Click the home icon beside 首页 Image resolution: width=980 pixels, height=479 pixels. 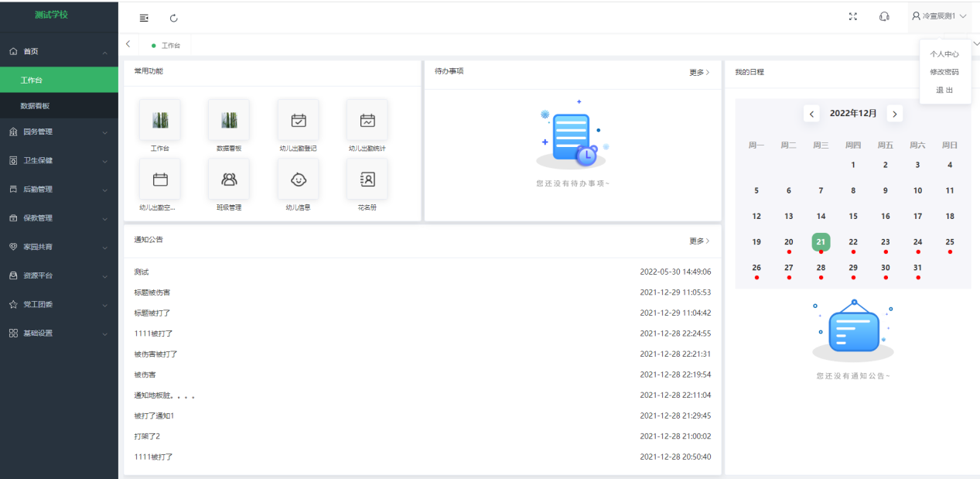point(13,51)
